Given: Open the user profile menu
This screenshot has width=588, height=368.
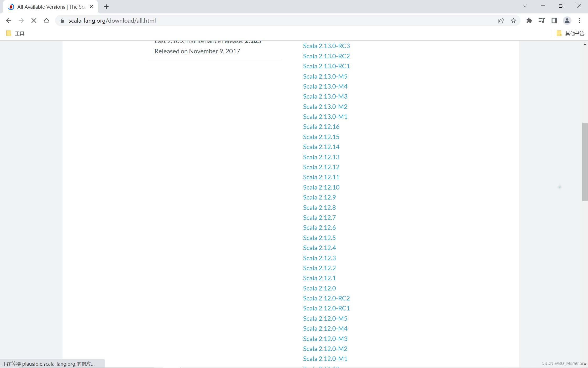Looking at the screenshot, I should [x=567, y=21].
